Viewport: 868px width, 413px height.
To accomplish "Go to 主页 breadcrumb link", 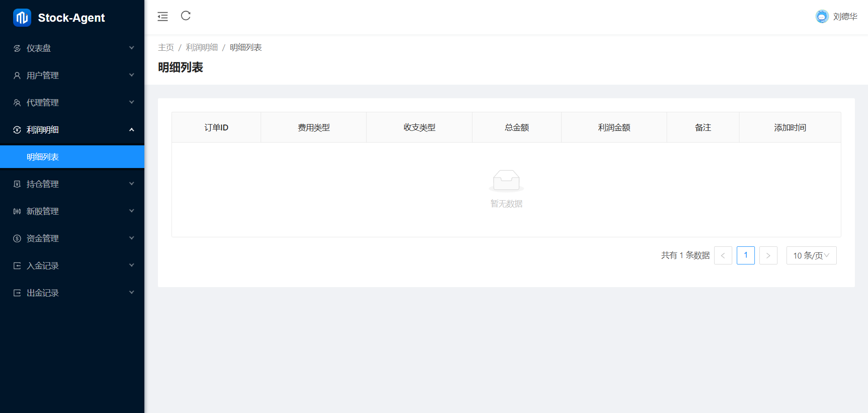I will [x=166, y=48].
